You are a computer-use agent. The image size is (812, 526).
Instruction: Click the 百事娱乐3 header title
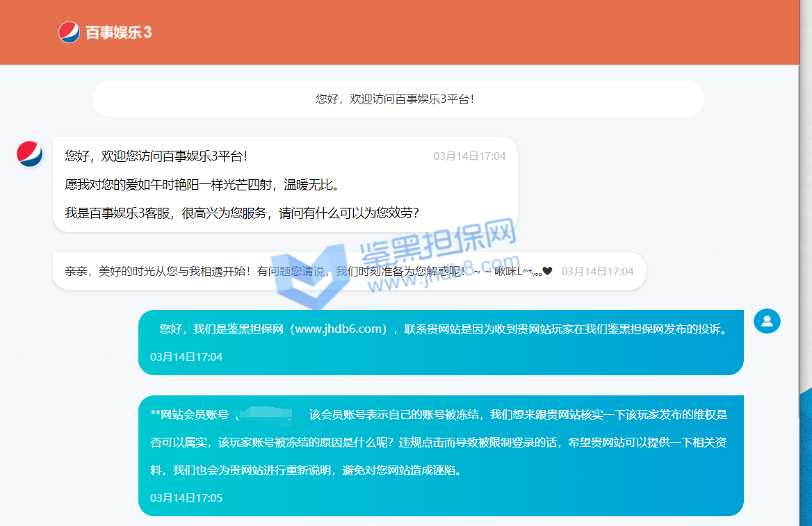click(118, 33)
